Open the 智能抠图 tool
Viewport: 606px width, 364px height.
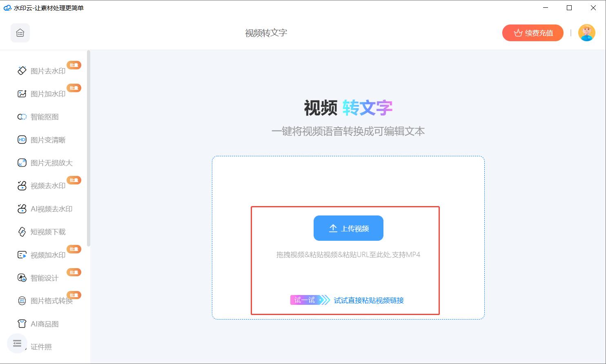(x=44, y=117)
